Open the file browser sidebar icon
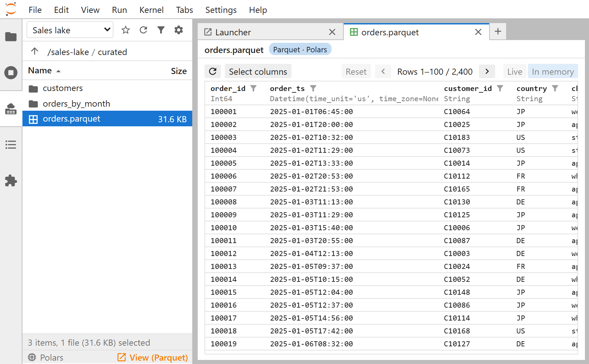Image resolution: width=589 pixels, height=364 pixels. pyautogui.click(x=11, y=36)
